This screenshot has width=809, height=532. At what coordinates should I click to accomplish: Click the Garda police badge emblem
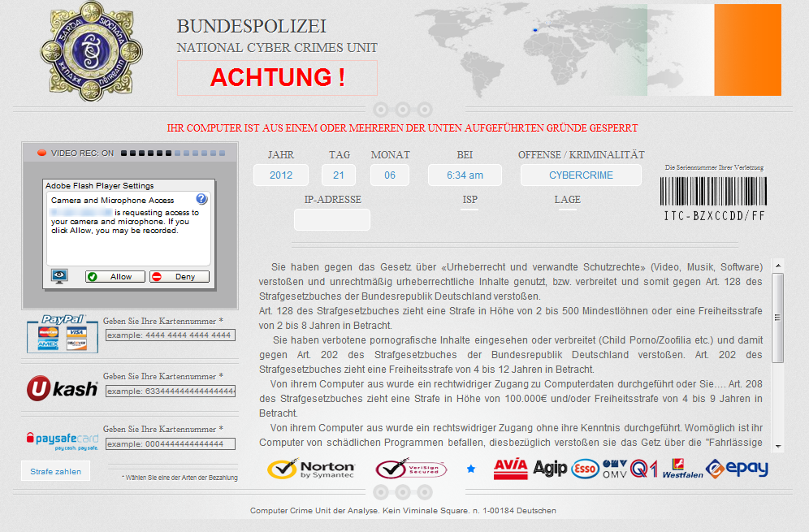point(91,51)
